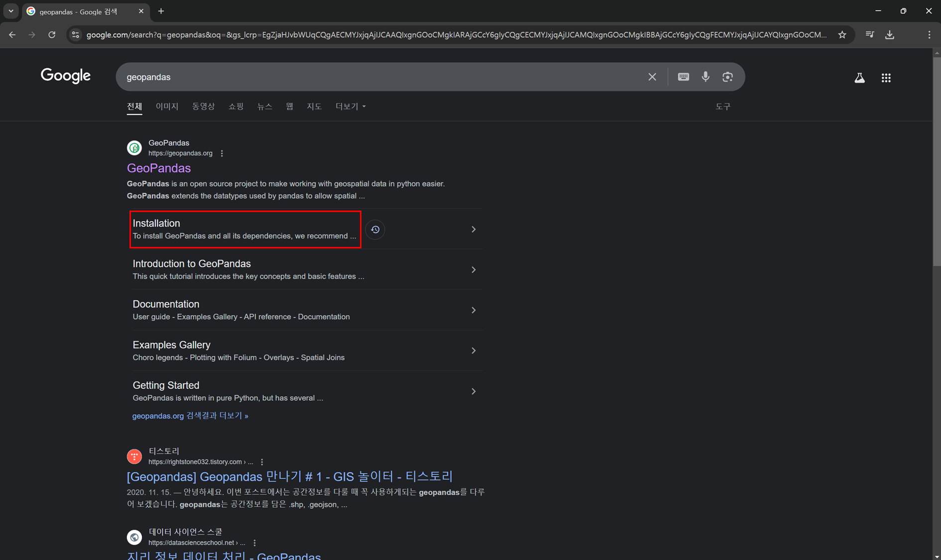The image size is (941, 560).
Task: Open the Documentation sitelink
Action: click(x=166, y=304)
